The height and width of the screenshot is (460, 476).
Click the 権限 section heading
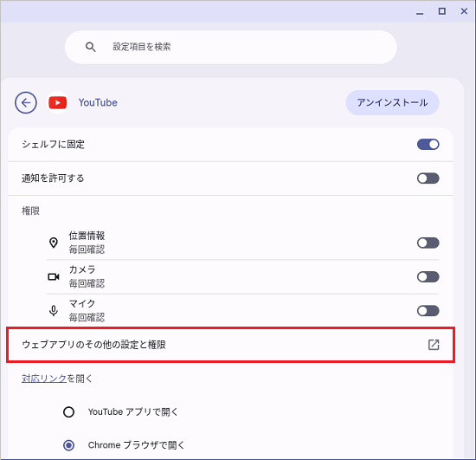[30, 211]
